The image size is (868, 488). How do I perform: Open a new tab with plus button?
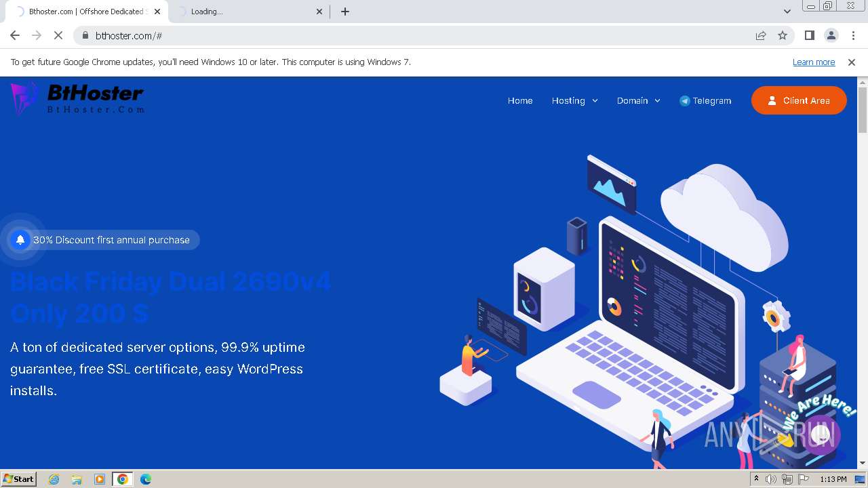click(x=345, y=12)
